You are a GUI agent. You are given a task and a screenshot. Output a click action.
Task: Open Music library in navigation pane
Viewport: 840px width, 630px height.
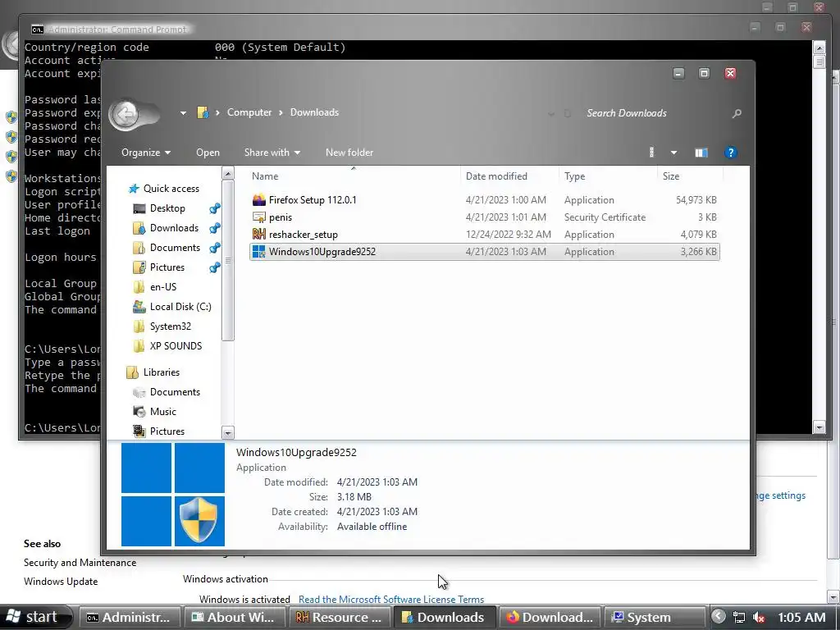click(x=163, y=412)
